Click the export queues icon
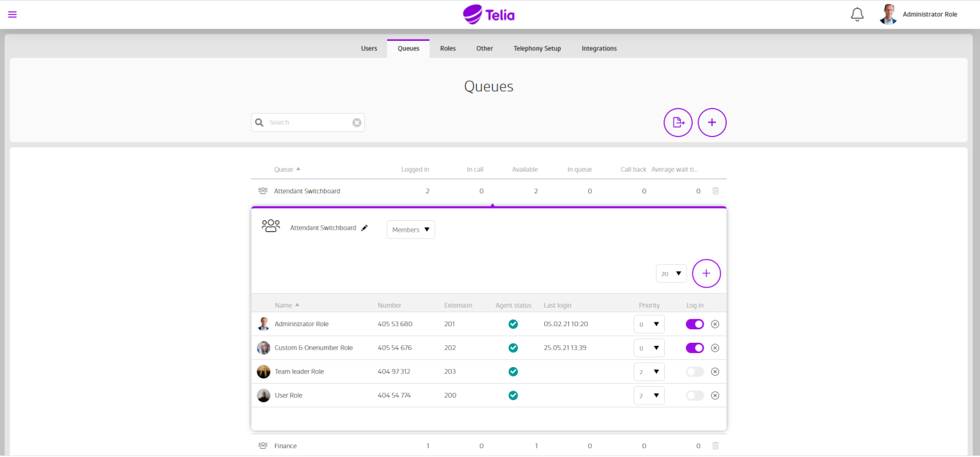Screen dimensions: 980x457 click(x=678, y=122)
